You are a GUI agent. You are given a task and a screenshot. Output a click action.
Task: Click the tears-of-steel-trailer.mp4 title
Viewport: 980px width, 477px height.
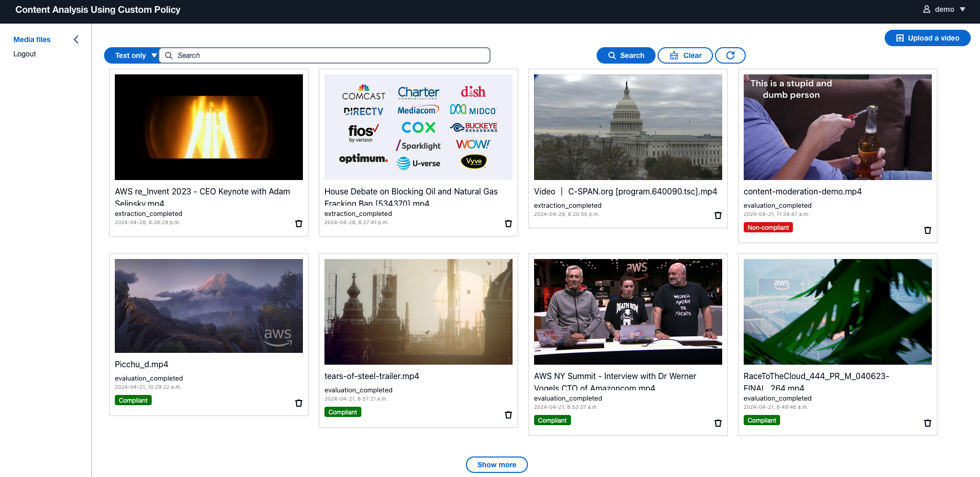[372, 376]
